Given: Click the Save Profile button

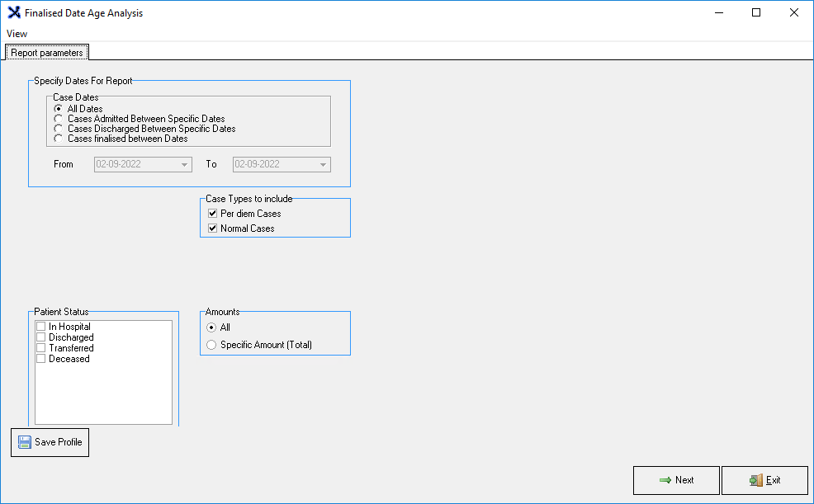Looking at the screenshot, I should pos(50,442).
